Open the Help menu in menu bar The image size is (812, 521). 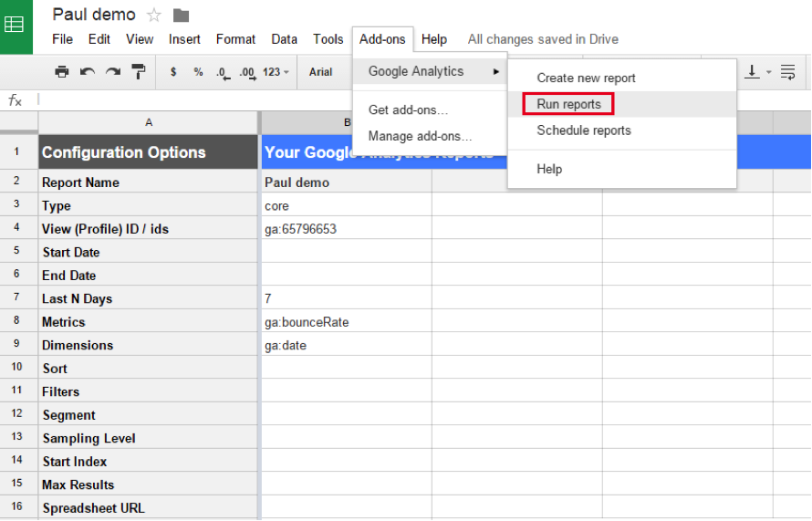(x=434, y=39)
